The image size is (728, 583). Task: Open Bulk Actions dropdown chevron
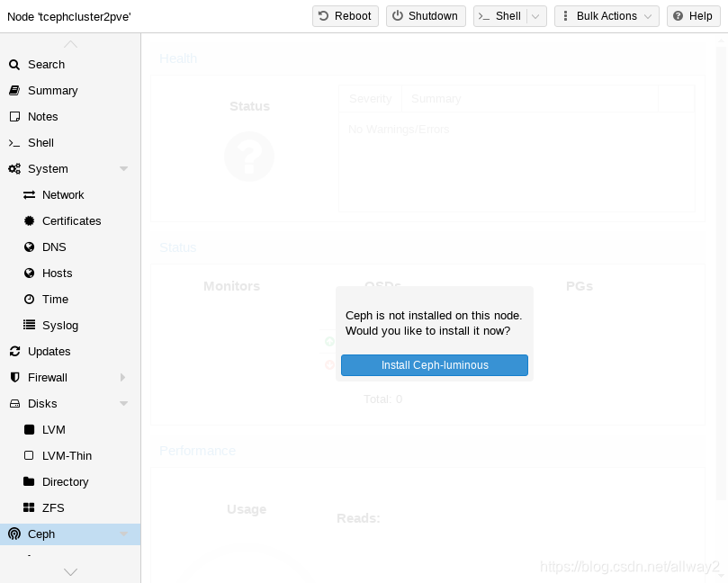tap(648, 16)
